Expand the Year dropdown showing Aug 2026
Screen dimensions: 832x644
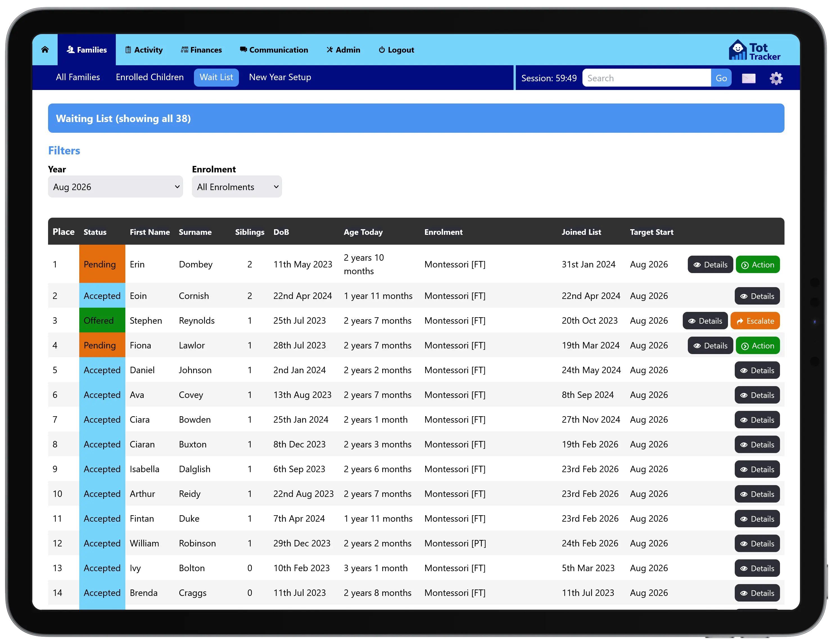[115, 187]
